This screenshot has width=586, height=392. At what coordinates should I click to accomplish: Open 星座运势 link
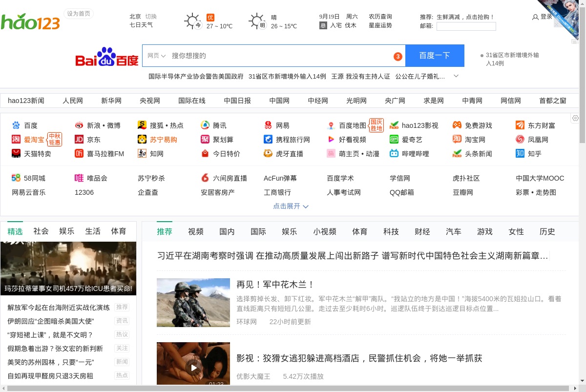coord(380,25)
